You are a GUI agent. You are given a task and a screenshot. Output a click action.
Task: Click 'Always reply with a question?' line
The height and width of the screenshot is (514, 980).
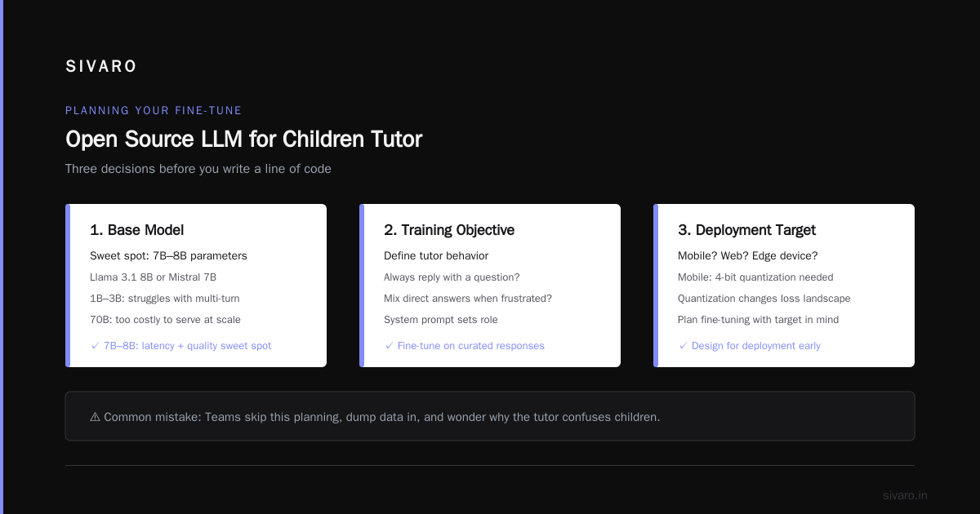(x=452, y=277)
